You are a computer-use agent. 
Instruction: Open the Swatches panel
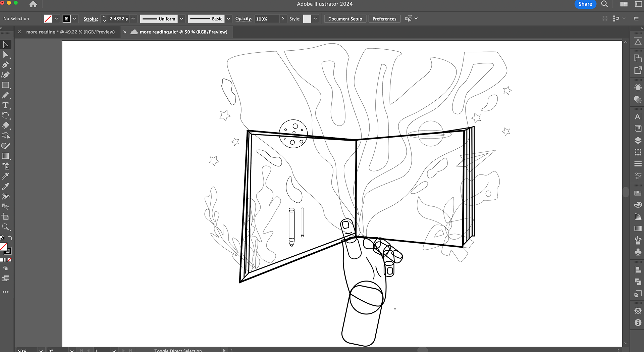[x=638, y=193]
